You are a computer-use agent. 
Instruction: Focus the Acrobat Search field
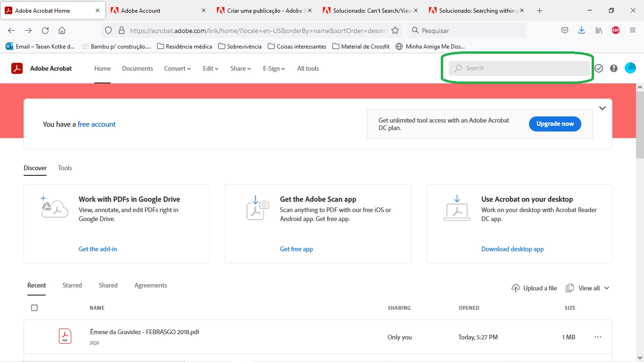pyautogui.click(x=520, y=68)
